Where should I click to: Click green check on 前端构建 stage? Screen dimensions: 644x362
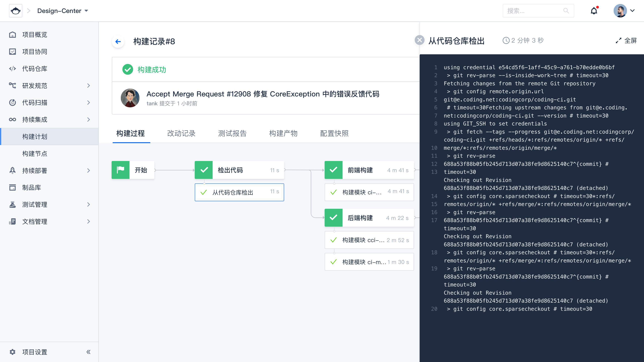click(333, 170)
